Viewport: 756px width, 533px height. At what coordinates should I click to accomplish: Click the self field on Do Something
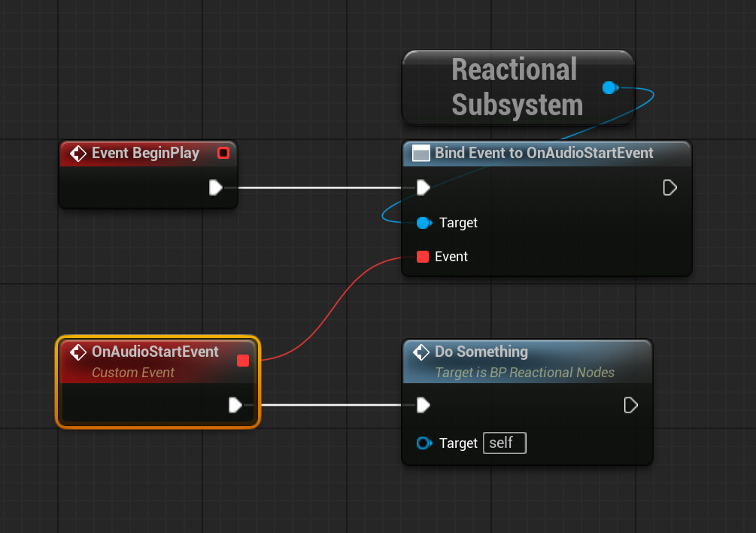point(504,443)
